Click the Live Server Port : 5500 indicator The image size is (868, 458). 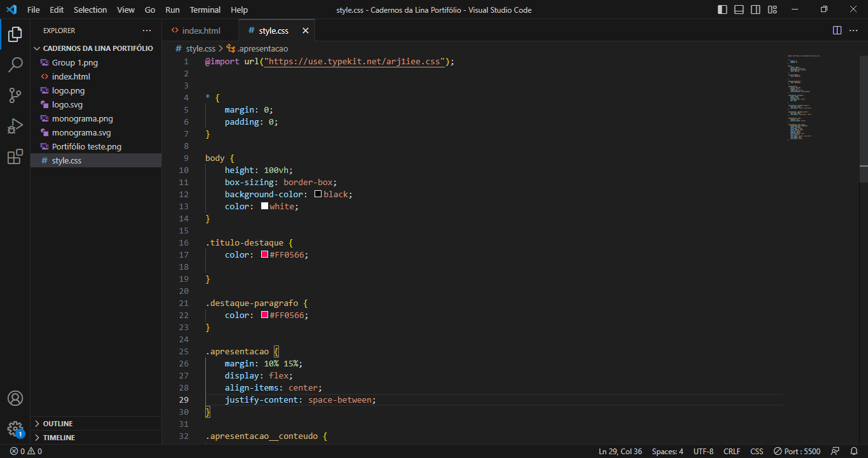pyautogui.click(x=797, y=452)
